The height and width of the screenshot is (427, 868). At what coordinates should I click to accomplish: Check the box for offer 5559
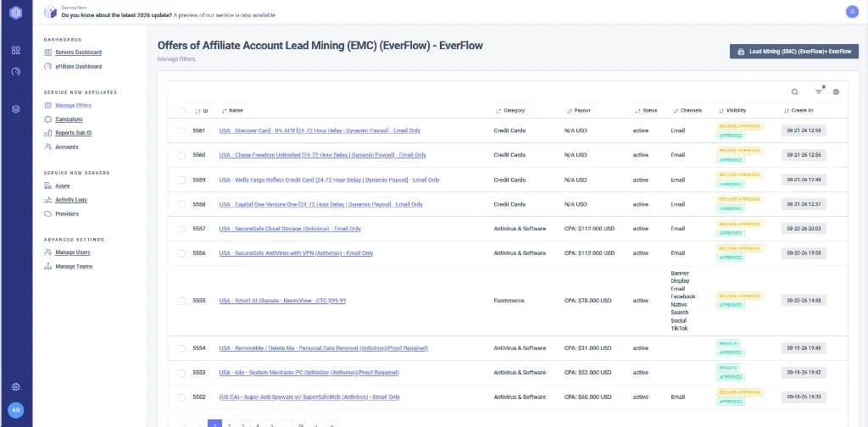pos(181,180)
